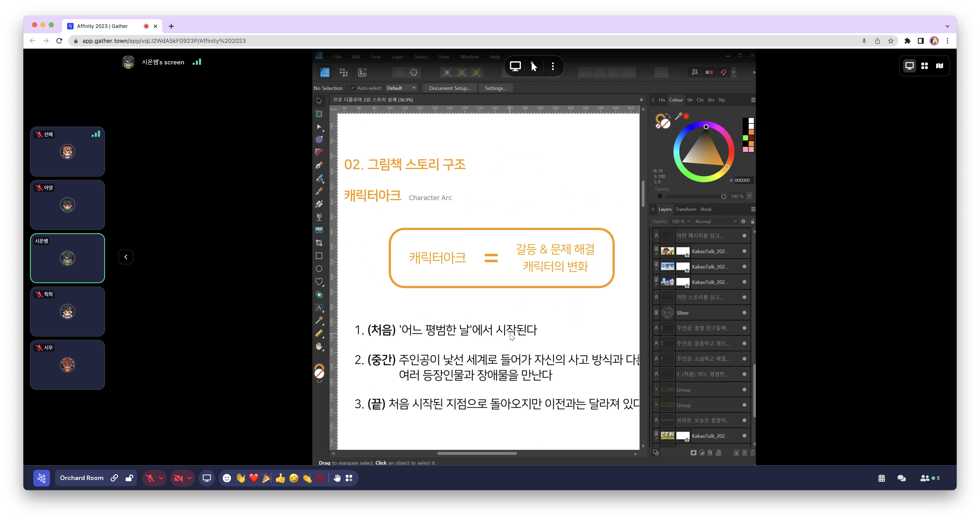Screen dimensions: 980x521
Task: Select 선혜 participant tile
Action: (67, 151)
